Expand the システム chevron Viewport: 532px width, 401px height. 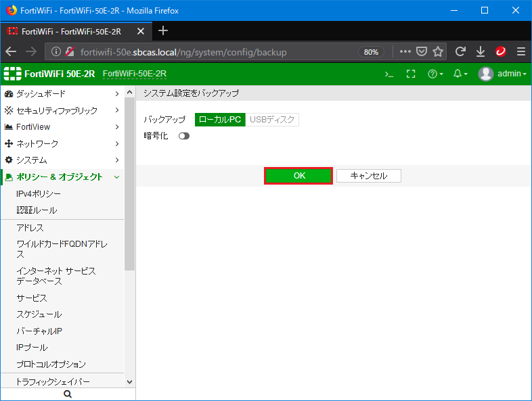(117, 160)
